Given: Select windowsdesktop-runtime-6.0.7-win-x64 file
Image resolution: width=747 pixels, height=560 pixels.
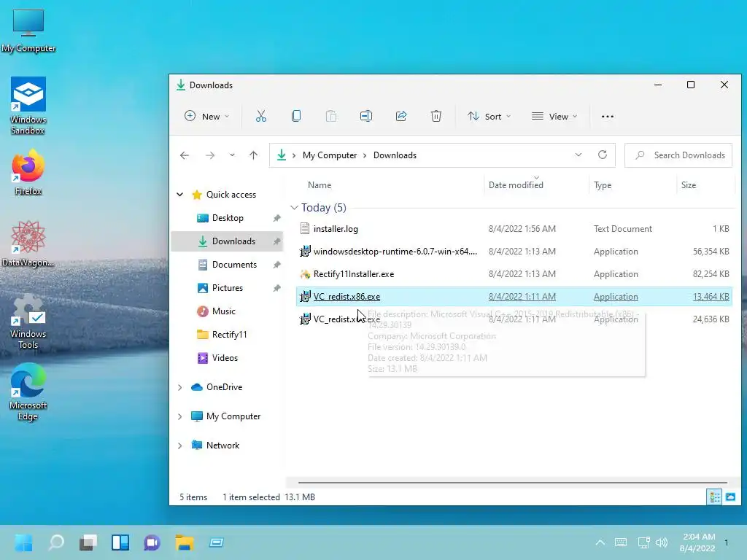Looking at the screenshot, I should [x=514, y=251].
